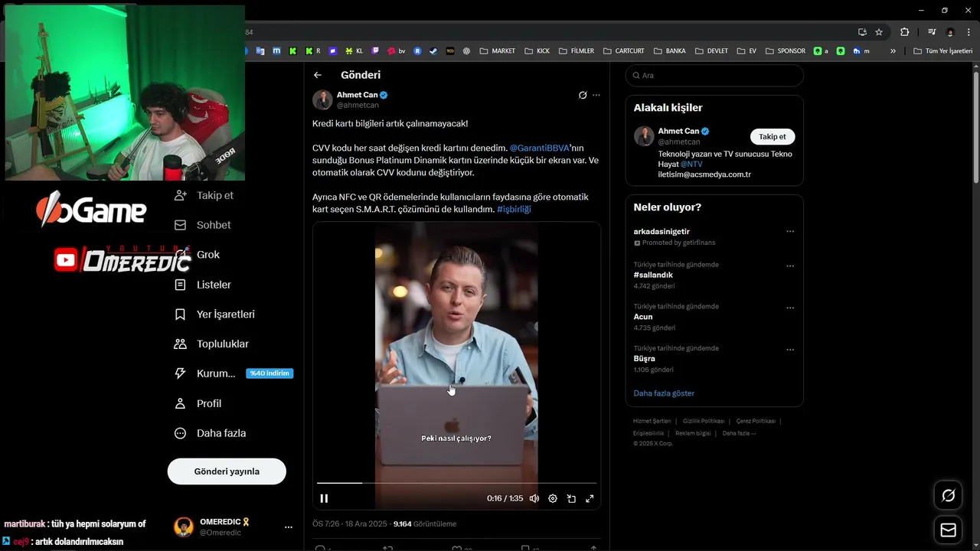Open Sohbet in the sidebar
This screenshot has height=551, width=980.
point(203,225)
